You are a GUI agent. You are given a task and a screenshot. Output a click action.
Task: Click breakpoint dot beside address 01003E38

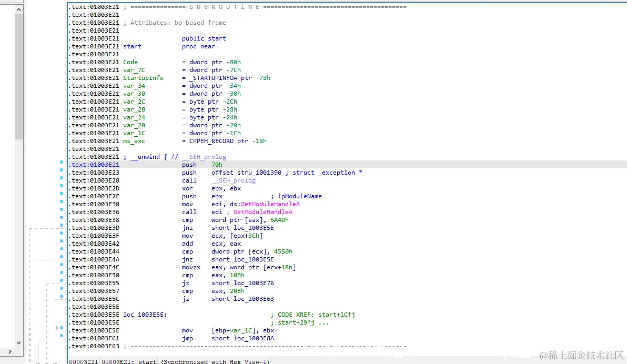point(62,217)
